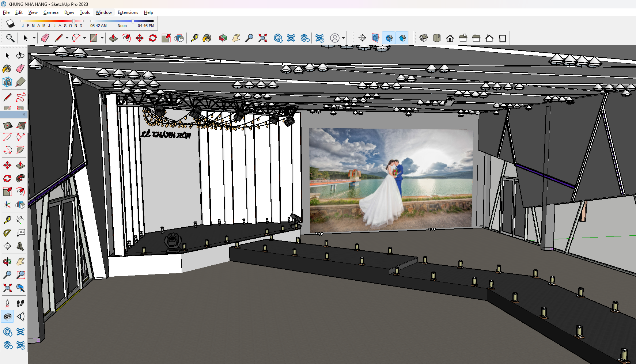Click the Bottom view icon
This screenshot has height=364, width=636.
503,38
